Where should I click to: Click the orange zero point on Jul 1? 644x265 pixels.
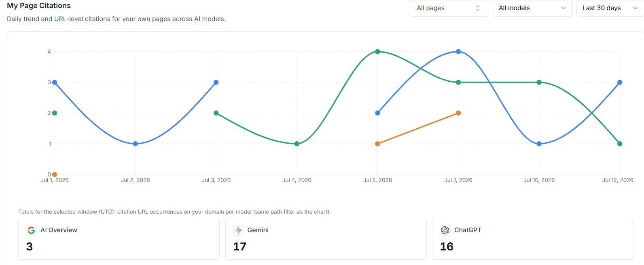coord(55,174)
